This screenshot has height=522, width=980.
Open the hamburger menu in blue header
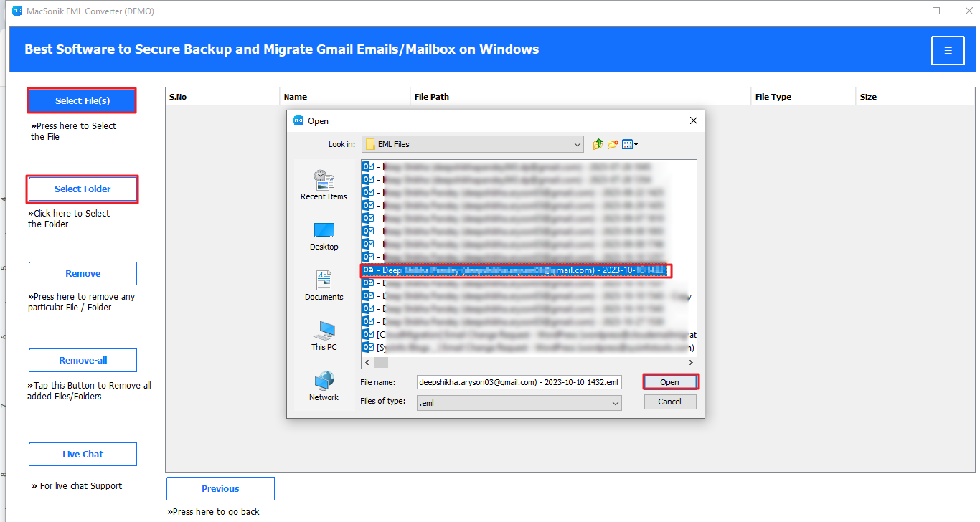pyautogui.click(x=948, y=51)
